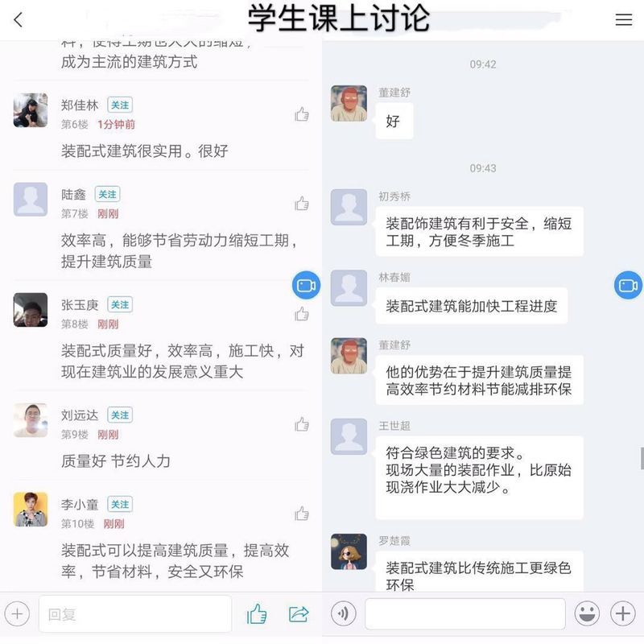Click the 回复 reply input field
This screenshot has width=644, height=644.
[135, 614]
